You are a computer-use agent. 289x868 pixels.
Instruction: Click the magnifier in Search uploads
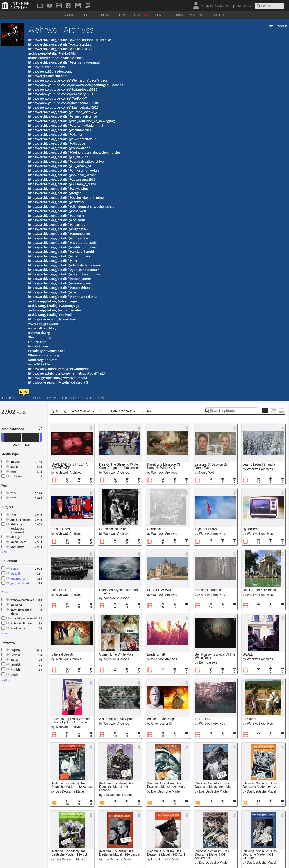click(x=207, y=411)
